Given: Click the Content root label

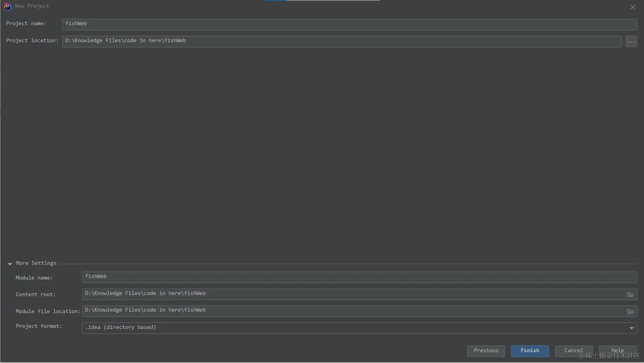Looking at the screenshot, I should [x=36, y=295].
